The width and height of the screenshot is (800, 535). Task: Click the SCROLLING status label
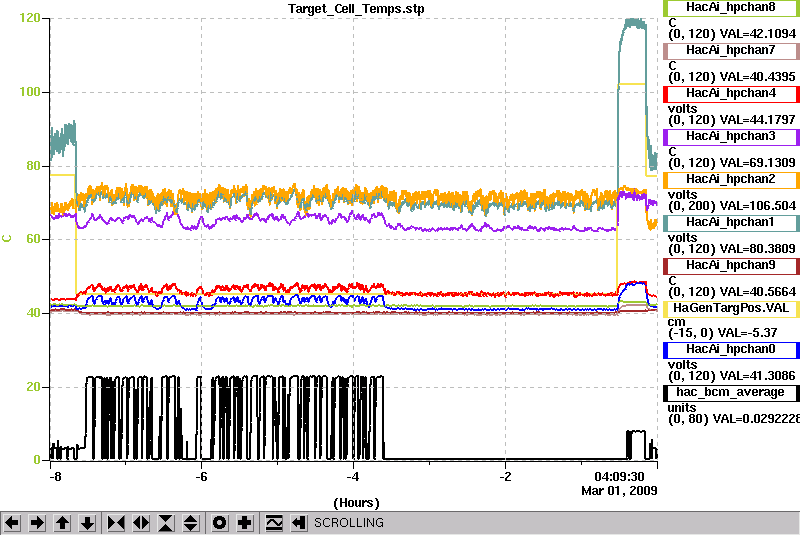click(349, 523)
